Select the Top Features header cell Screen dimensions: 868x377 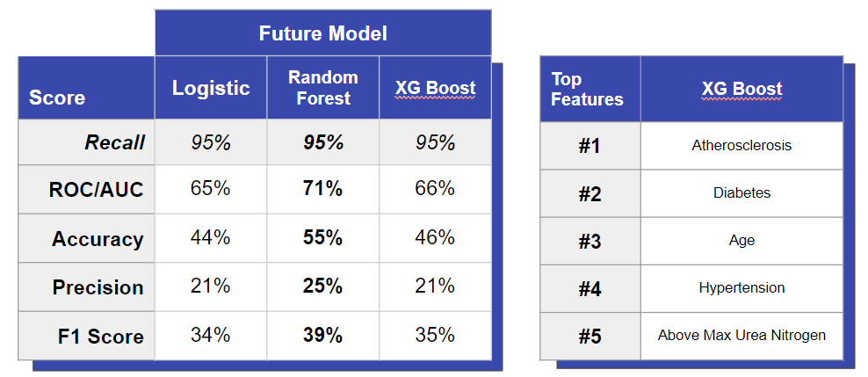click(x=587, y=89)
